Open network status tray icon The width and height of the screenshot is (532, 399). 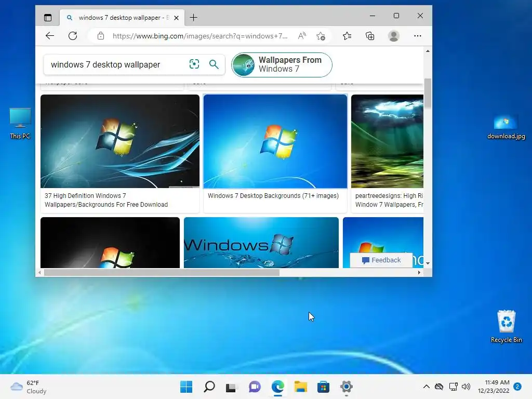pos(453,387)
